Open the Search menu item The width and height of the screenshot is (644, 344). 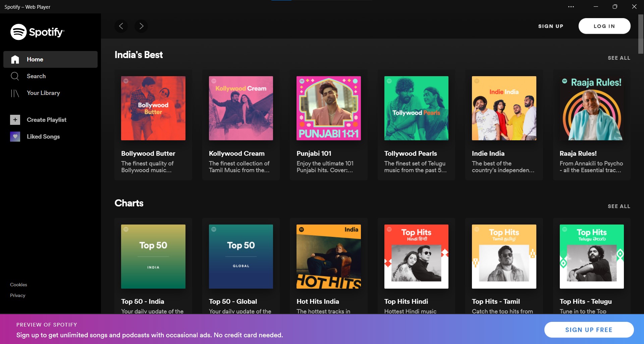(50, 76)
